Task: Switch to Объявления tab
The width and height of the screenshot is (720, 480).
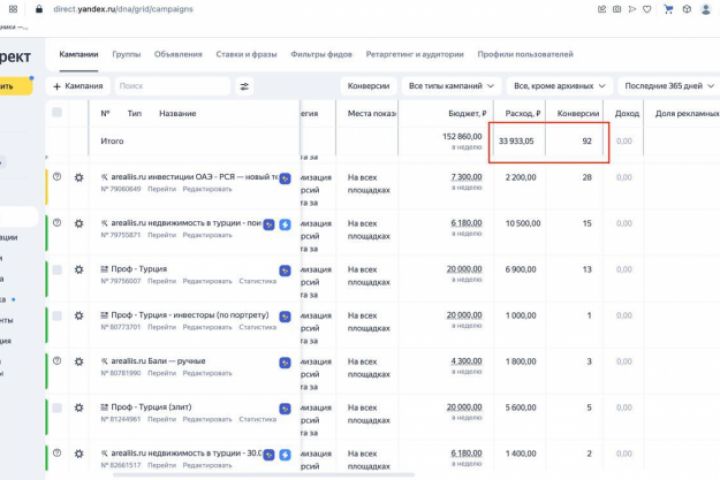Action: point(178,54)
